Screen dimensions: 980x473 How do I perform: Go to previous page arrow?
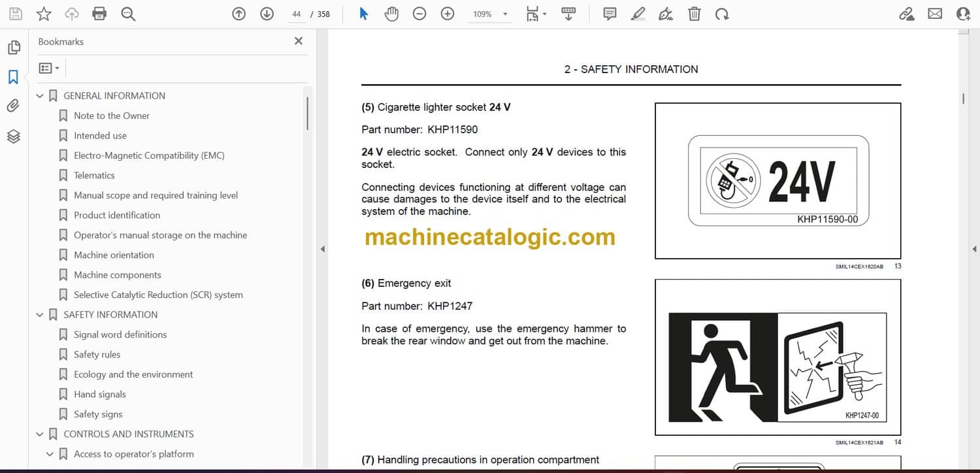pyautogui.click(x=239, y=14)
